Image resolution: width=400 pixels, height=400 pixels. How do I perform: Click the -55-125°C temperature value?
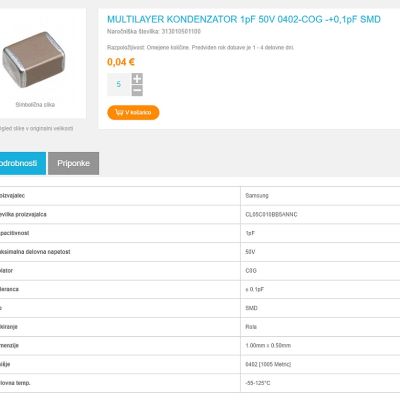(x=258, y=383)
